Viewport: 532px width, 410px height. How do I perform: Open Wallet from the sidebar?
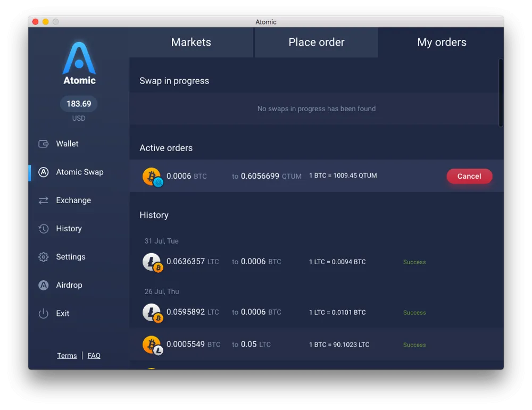coord(67,144)
